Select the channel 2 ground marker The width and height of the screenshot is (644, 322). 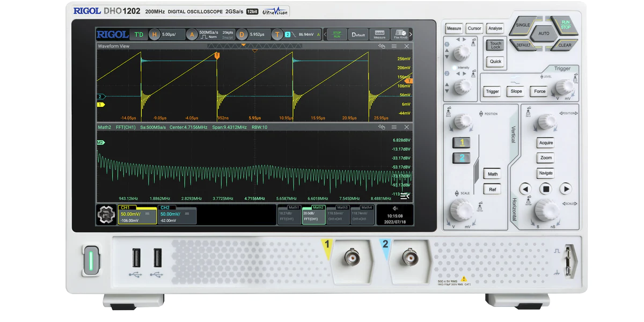coord(100,97)
